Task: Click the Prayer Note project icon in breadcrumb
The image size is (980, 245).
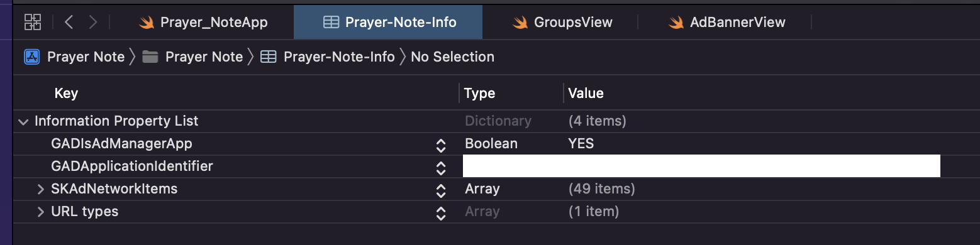Action: click(32, 57)
